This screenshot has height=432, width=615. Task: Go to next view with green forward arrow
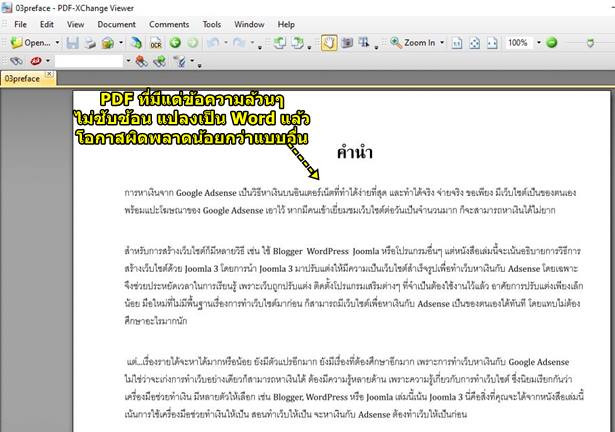(193, 42)
